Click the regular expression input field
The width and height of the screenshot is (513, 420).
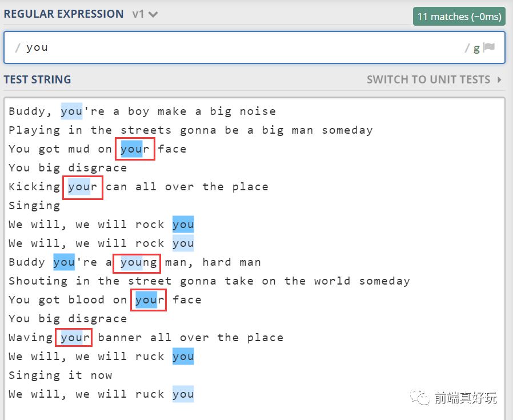coord(254,47)
